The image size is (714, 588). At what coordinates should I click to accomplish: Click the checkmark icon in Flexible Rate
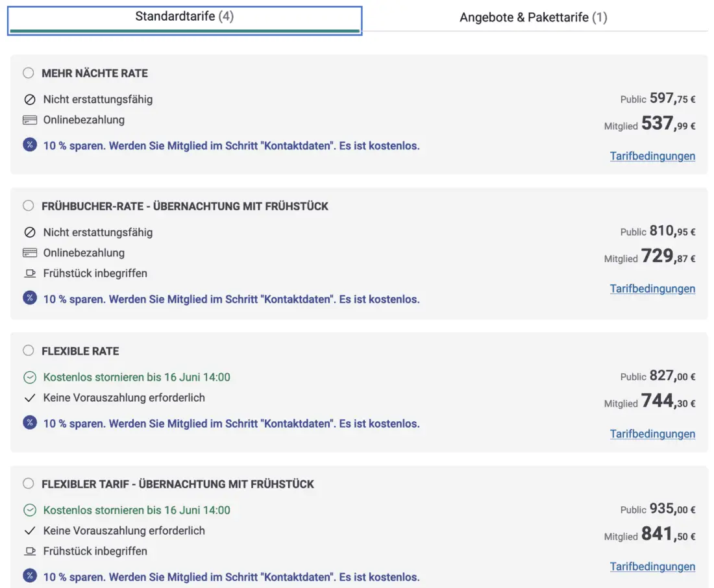(x=29, y=398)
